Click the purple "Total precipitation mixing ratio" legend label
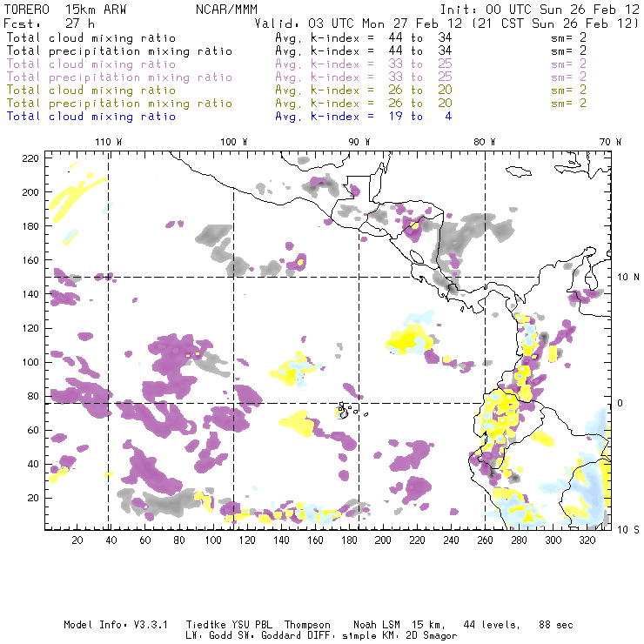 click(119, 77)
